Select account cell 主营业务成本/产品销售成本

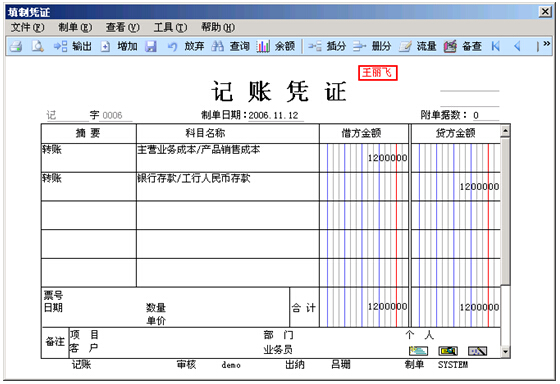(228, 158)
